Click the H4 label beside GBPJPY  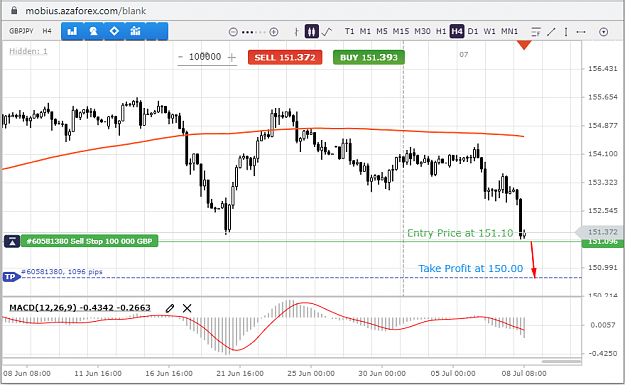(x=47, y=31)
